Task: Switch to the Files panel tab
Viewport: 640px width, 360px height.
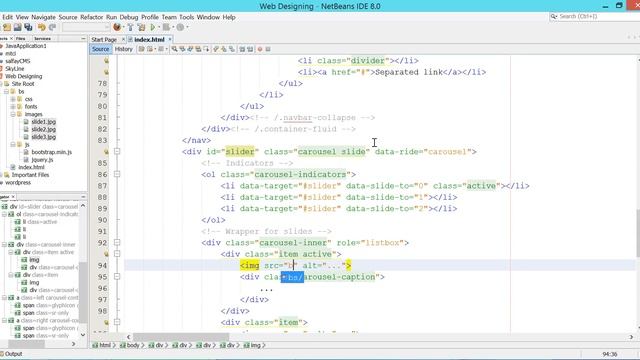Action: [x=20, y=38]
